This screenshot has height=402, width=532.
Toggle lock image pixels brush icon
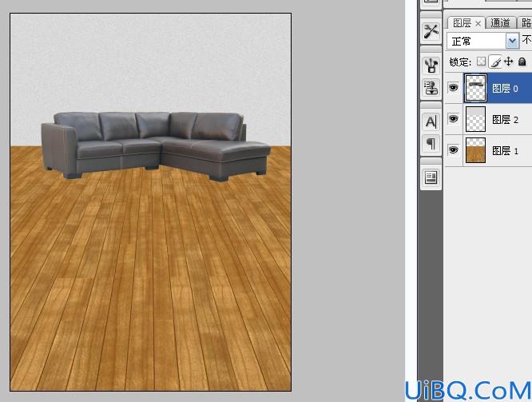(496, 62)
